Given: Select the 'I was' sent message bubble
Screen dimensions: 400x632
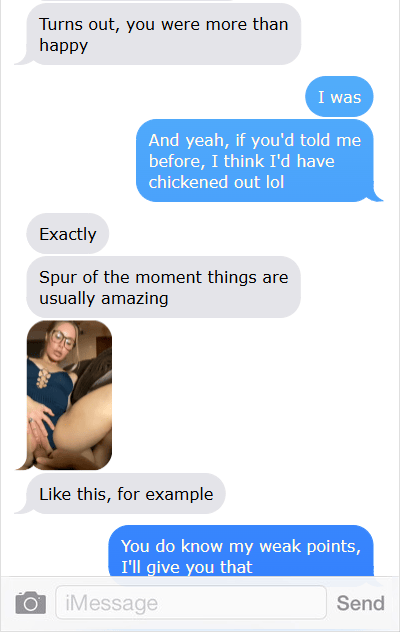Looking at the screenshot, I should tap(339, 97).
